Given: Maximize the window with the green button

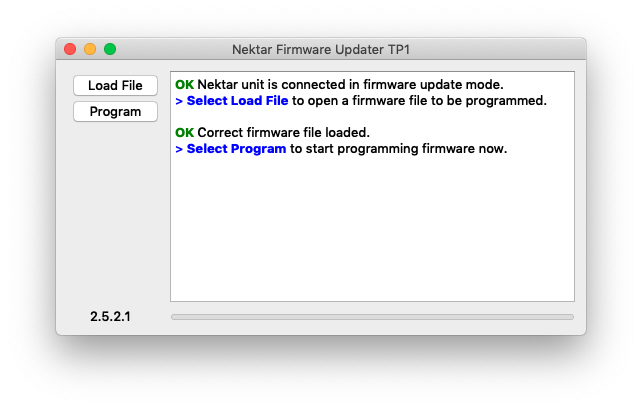Looking at the screenshot, I should point(110,49).
